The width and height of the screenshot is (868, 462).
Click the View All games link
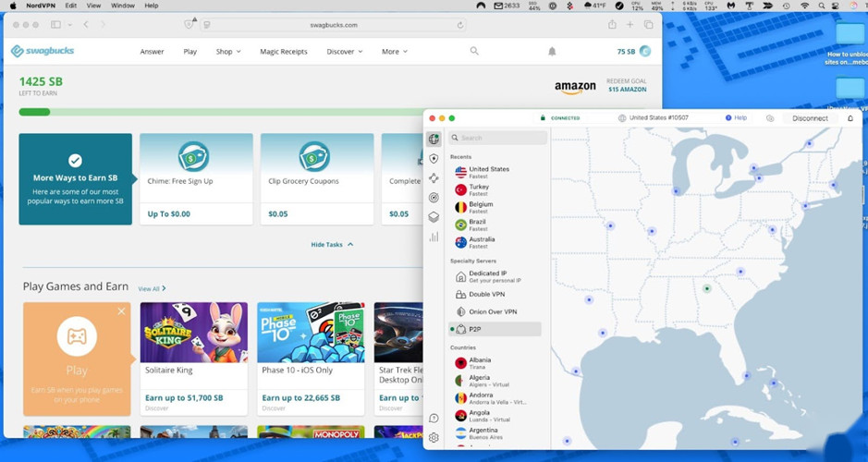(x=152, y=289)
